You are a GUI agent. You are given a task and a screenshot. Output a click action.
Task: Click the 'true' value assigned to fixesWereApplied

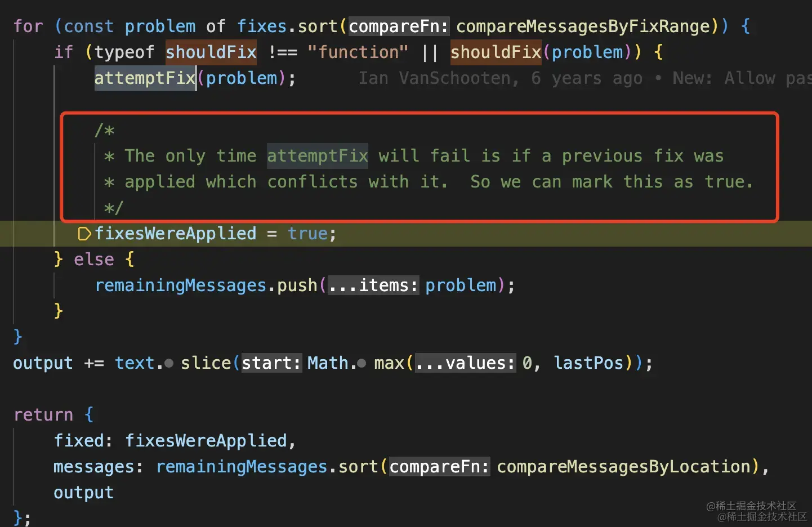(308, 234)
